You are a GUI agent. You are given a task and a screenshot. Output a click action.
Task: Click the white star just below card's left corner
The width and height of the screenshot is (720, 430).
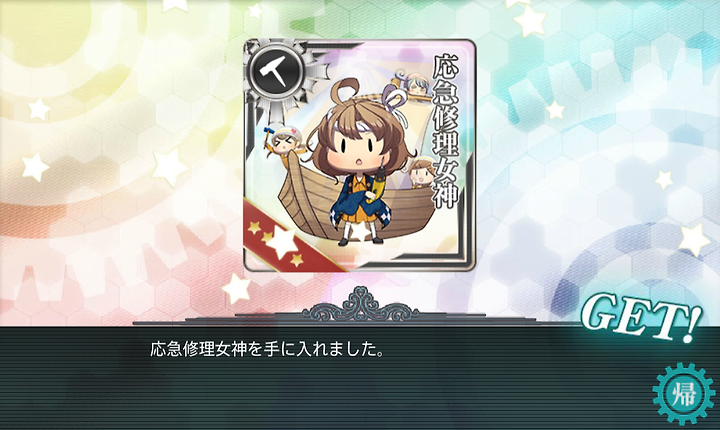236,288
